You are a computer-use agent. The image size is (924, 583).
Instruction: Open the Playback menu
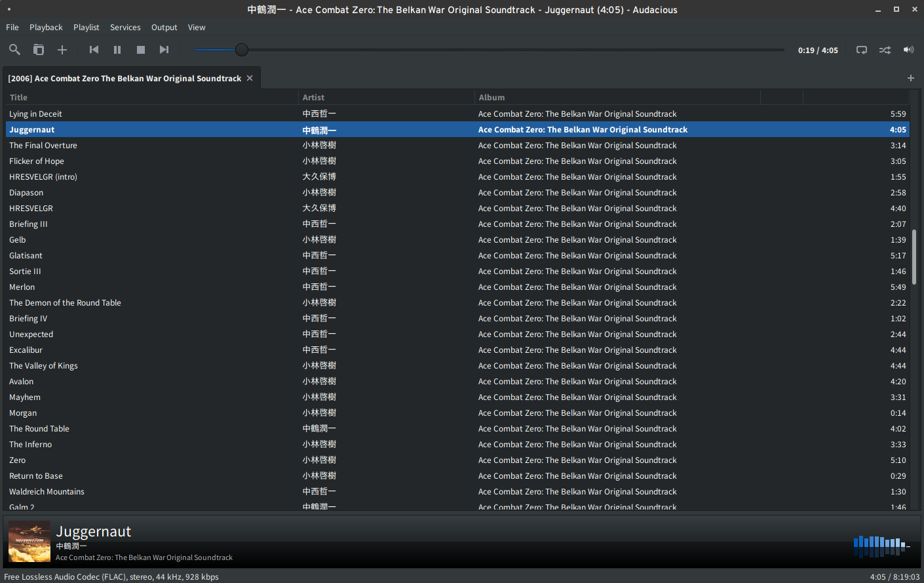[46, 28]
